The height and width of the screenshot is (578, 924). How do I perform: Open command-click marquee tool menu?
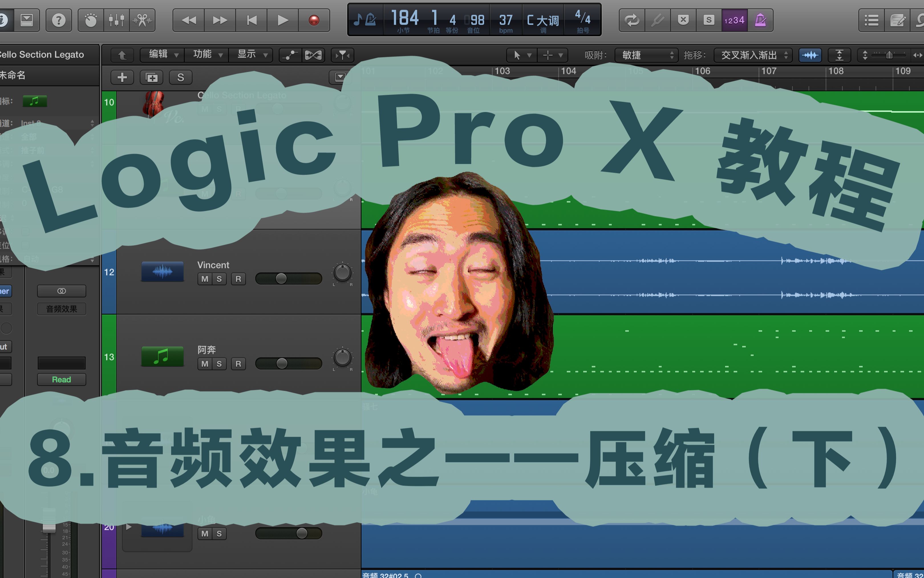[552, 55]
